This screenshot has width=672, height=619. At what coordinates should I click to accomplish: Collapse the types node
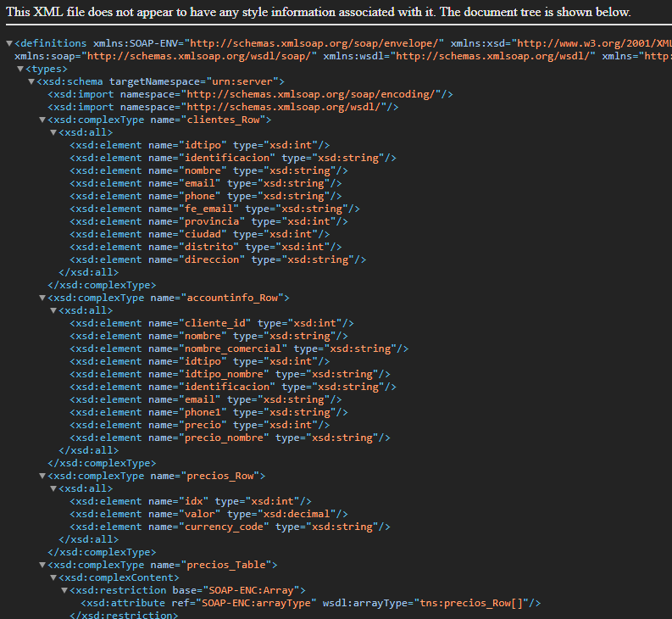(x=20, y=69)
